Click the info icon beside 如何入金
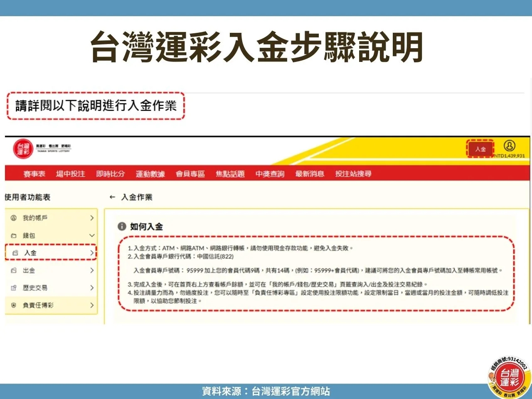The image size is (532, 399). [122, 227]
